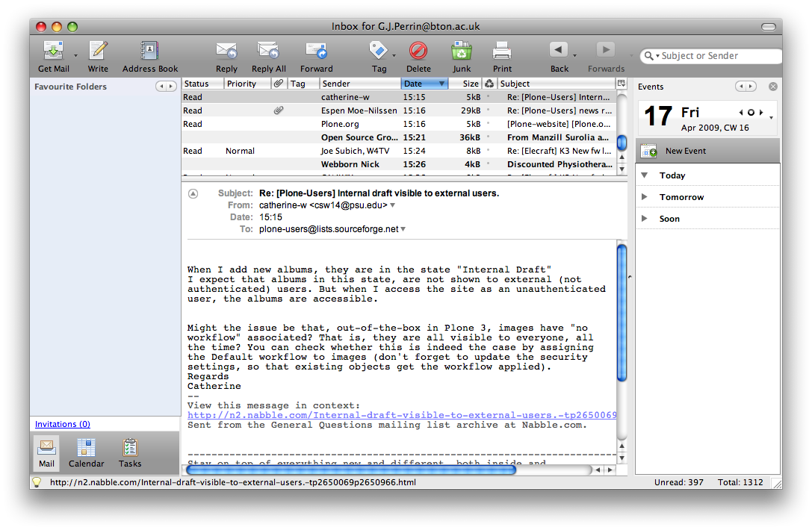Click the horizontal scrollbar in the message body
812x530 pixels.
point(351,470)
